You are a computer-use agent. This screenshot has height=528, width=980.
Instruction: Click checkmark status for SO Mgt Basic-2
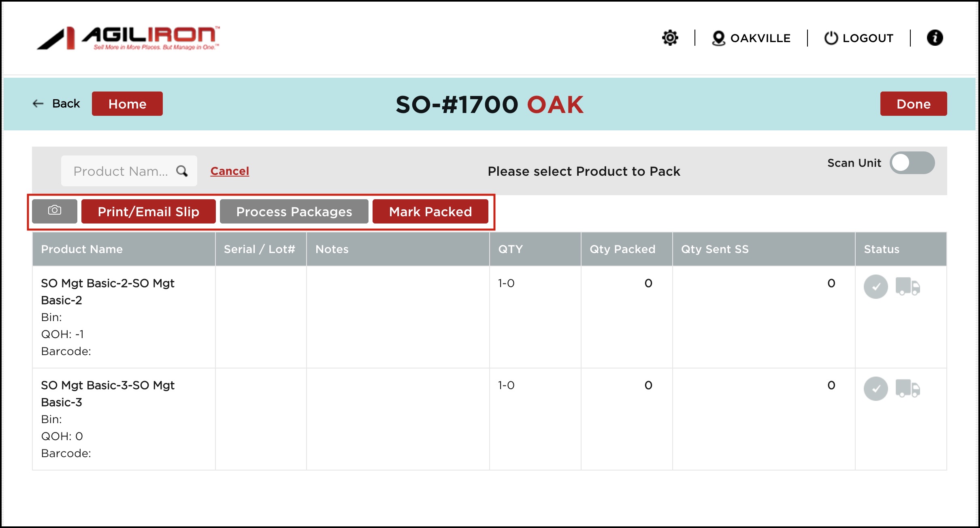click(876, 287)
